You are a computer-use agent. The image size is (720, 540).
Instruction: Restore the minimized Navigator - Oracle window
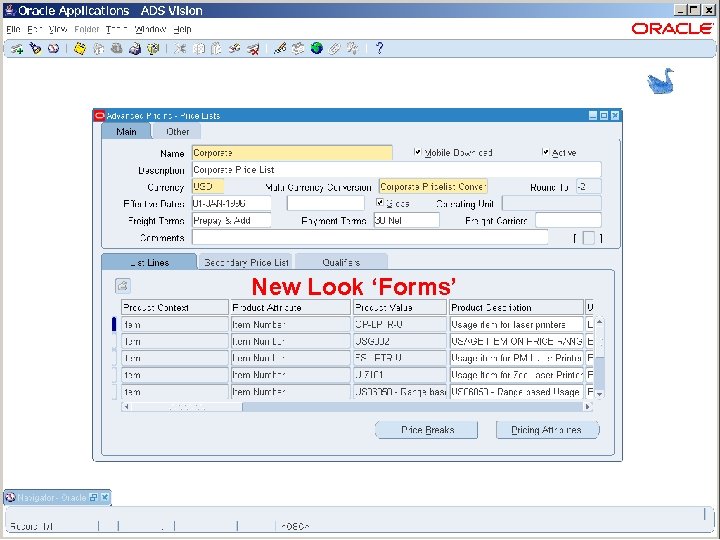(94, 497)
